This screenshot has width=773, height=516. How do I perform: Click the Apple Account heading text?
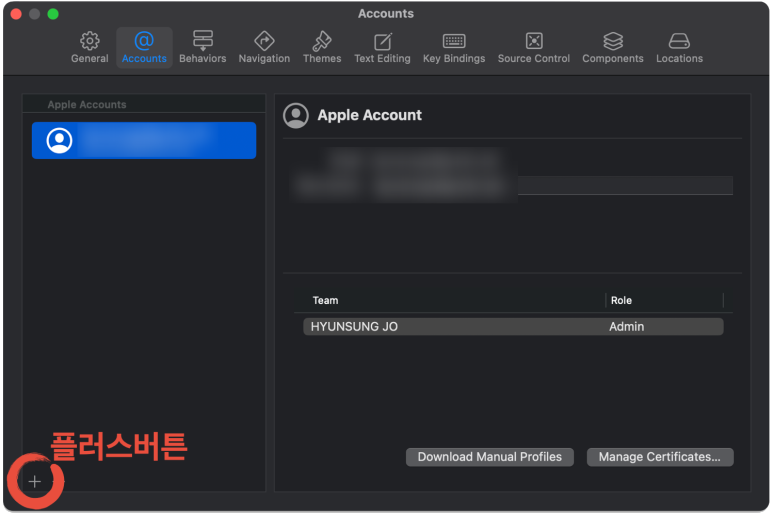pyautogui.click(x=369, y=115)
